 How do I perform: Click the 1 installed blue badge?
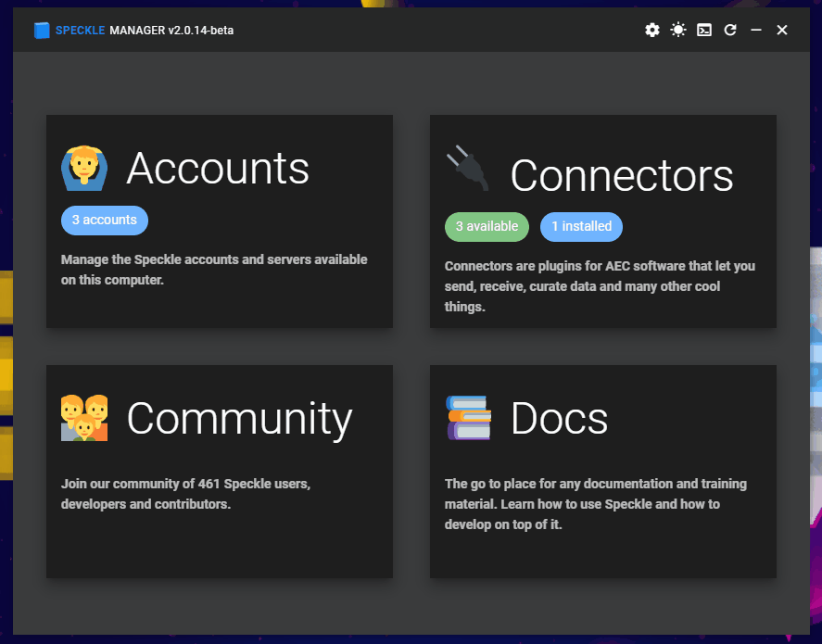point(581,226)
